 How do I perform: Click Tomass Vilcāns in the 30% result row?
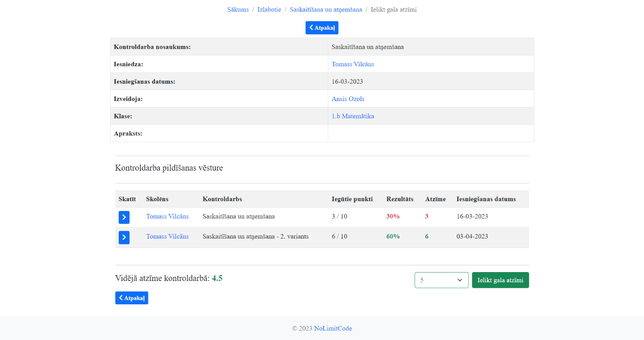click(x=167, y=216)
